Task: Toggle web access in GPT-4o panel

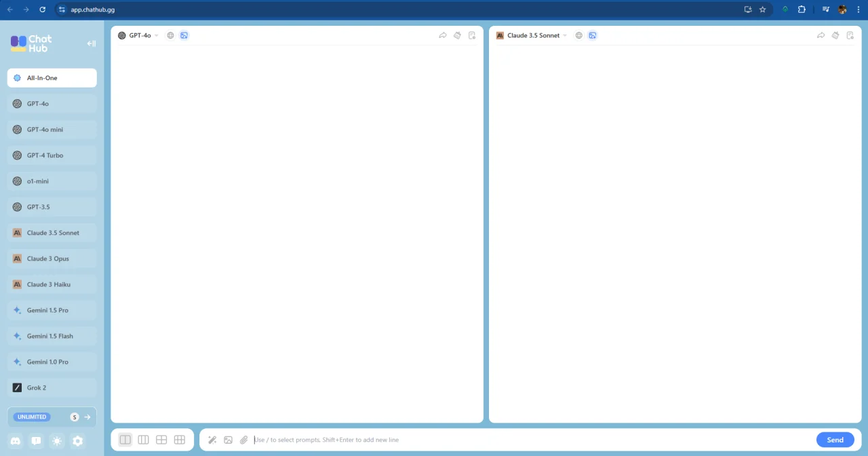Action: [x=171, y=35]
